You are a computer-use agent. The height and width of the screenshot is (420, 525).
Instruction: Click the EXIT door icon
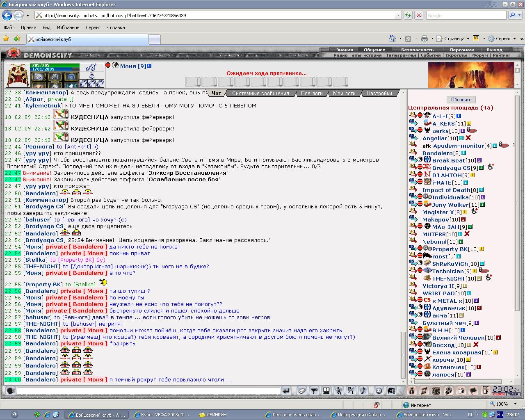[486, 391]
